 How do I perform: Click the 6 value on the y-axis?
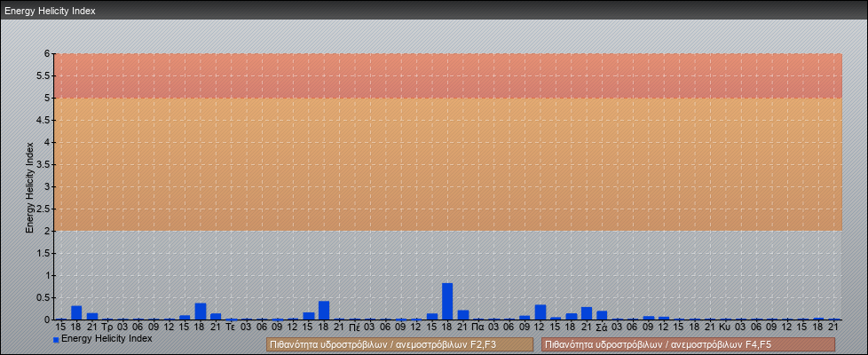point(47,54)
